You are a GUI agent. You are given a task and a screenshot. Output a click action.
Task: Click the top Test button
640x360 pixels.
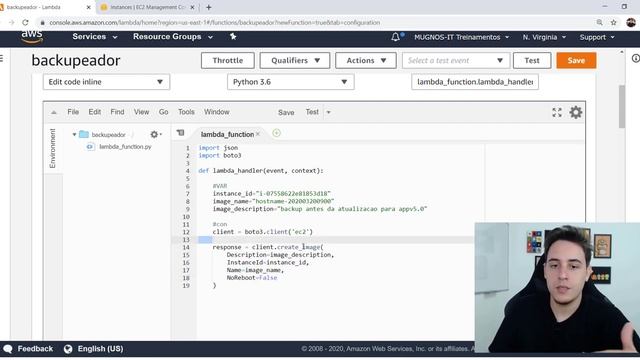[532, 60]
